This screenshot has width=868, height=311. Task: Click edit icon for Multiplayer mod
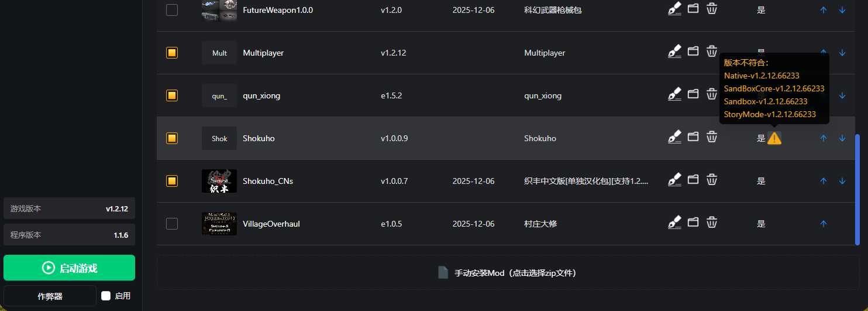point(675,52)
